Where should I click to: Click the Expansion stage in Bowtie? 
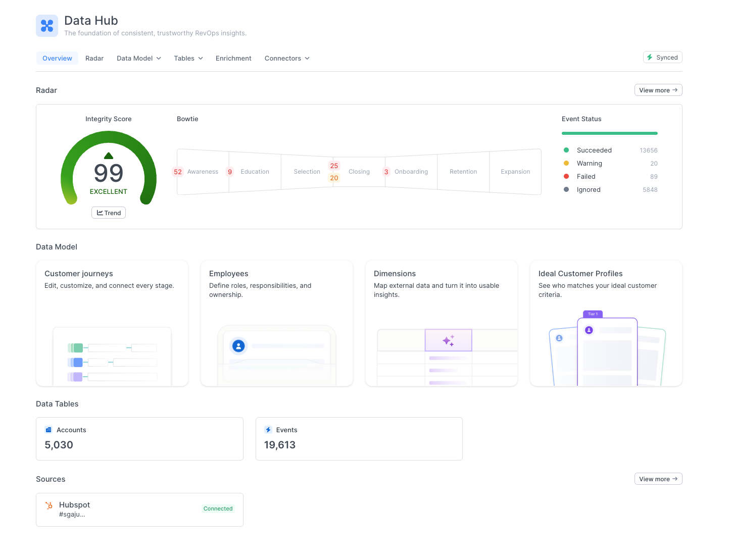(x=515, y=172)
